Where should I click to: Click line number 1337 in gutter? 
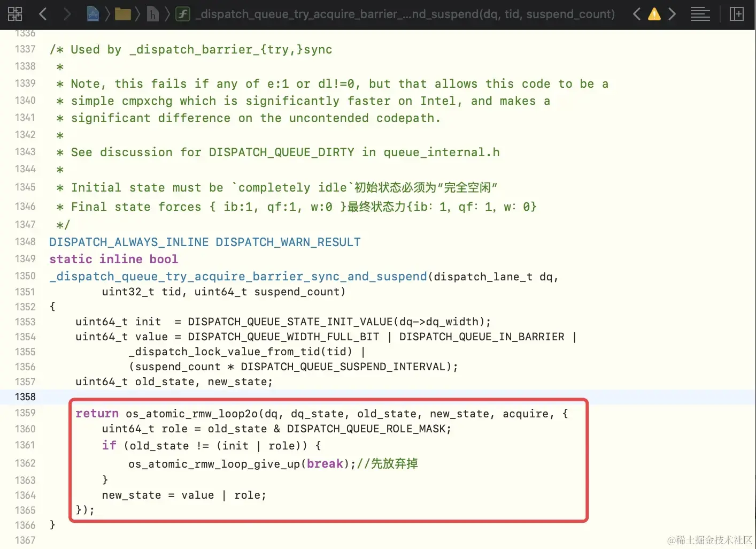point(25,49)
